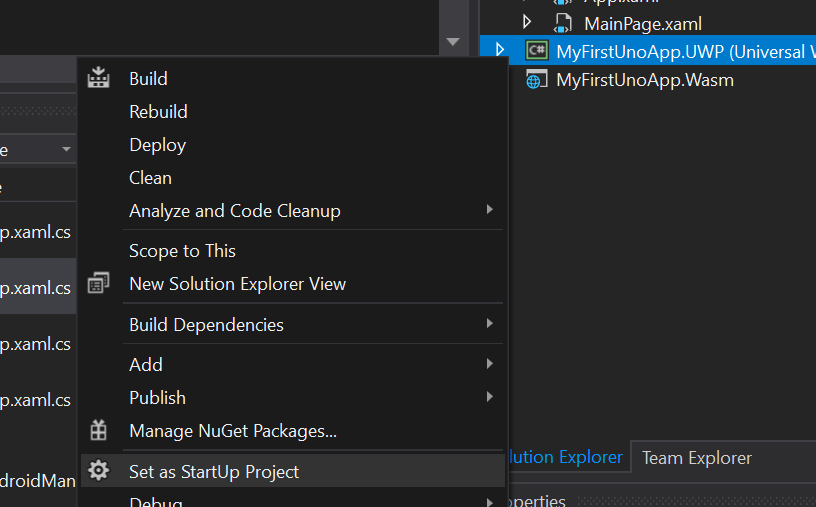Select the MyFirstUnoApp.Wasm project
Viewport: 816px width, 507px height.
[x=645, y=80]
